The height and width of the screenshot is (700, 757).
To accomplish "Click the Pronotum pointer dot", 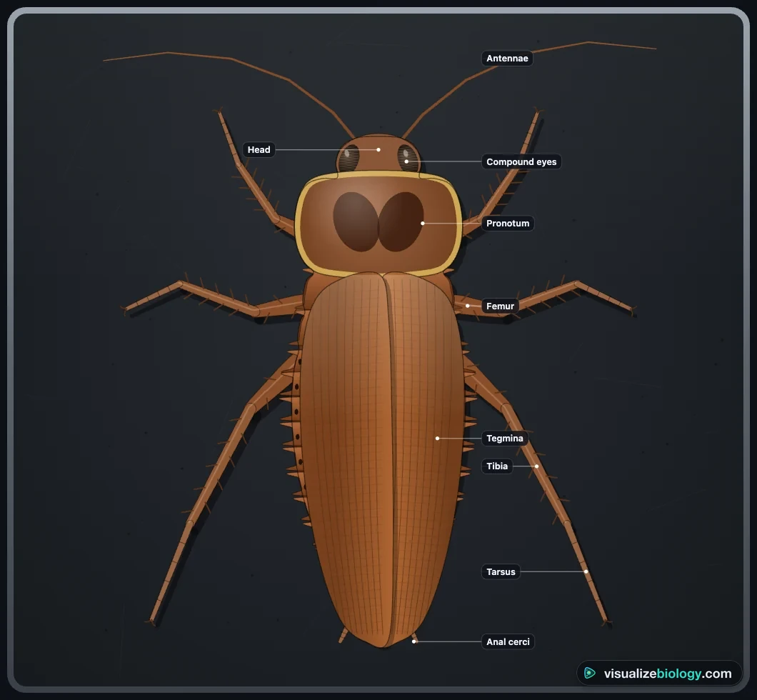I will click(x=423, y=224).
